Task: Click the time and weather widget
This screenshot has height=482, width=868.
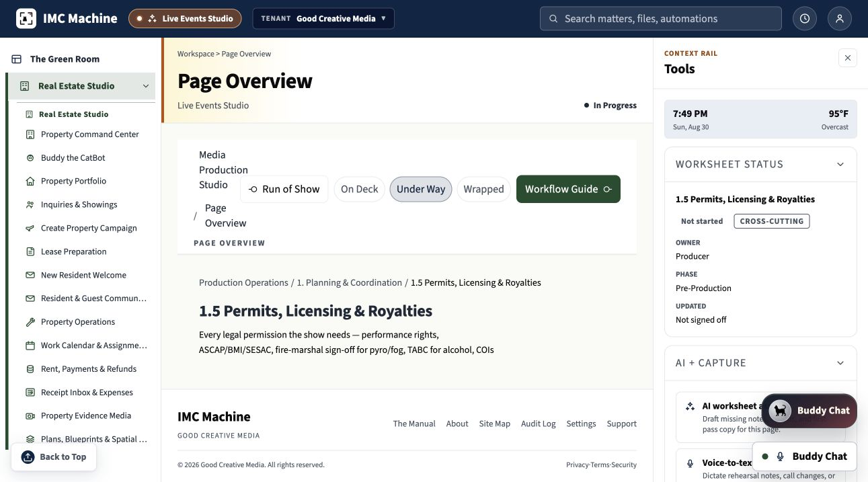Action: [x=760, y=120]
